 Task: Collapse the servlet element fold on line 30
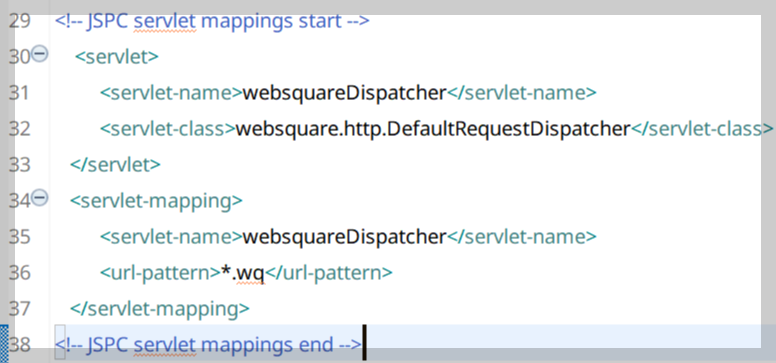40,54
